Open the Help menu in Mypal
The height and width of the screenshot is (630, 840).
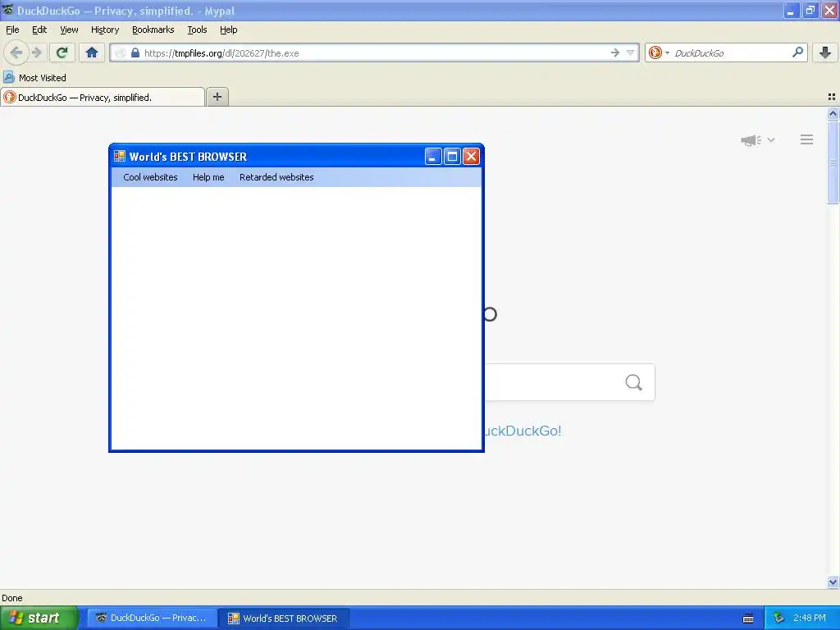click(x=229, y=30)
